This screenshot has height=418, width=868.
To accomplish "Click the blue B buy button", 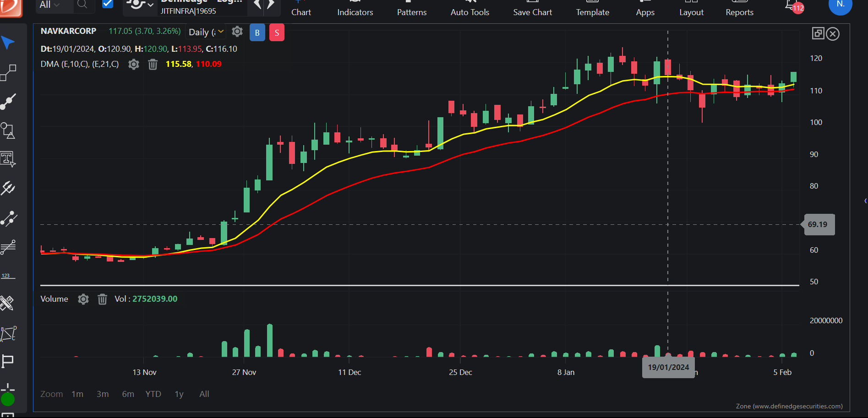I will point(257,33).
